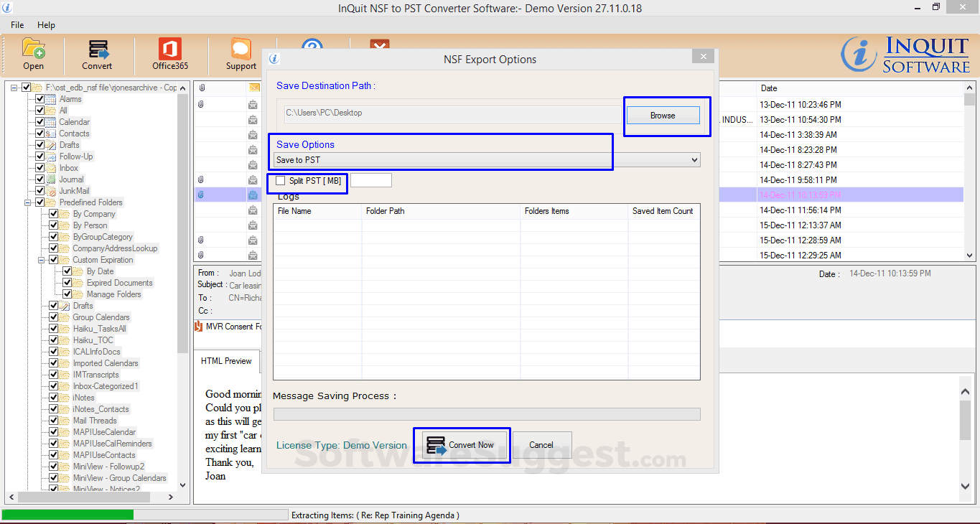This screenshot has width=980, height=524.
Task: Select the Office365 toolbar icon
Action: tap(170, 49)
